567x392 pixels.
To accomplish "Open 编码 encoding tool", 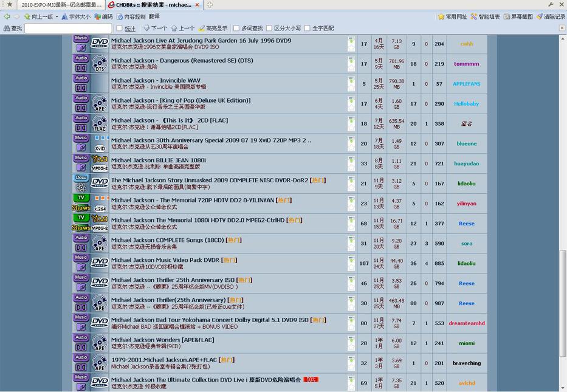I will click(x=104, y=16).
